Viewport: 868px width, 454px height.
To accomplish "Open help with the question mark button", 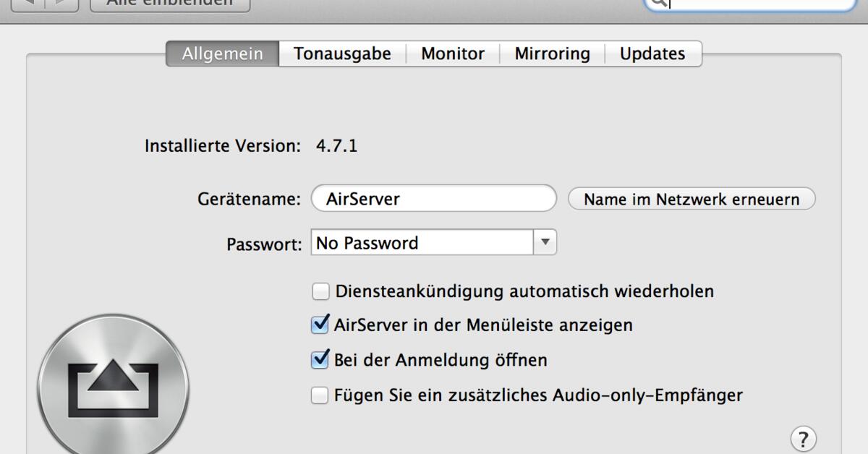I will click(x=803, y=438).
